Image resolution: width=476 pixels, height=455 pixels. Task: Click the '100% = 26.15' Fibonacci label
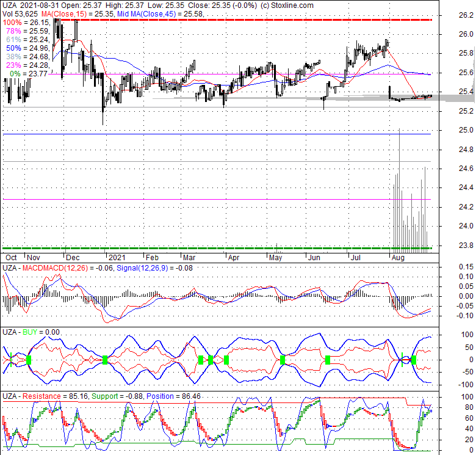[x=26, y=23]
